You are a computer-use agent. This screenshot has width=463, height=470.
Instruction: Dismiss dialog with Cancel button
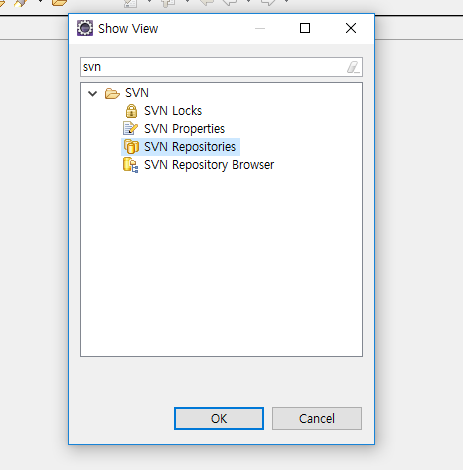pos(317,418)
